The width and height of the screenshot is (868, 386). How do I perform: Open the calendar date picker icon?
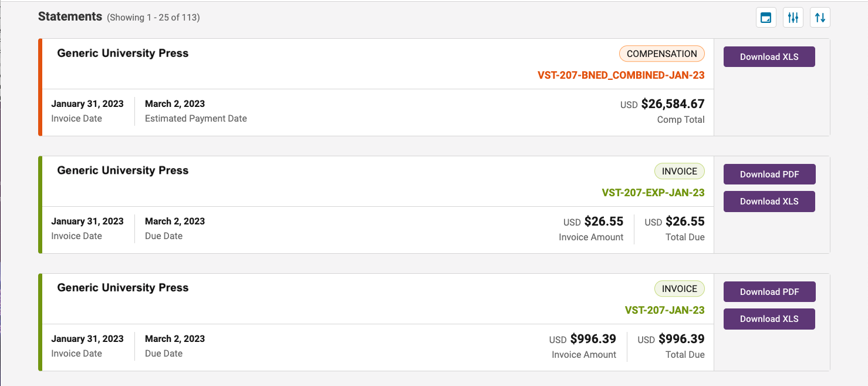[766, 18]
